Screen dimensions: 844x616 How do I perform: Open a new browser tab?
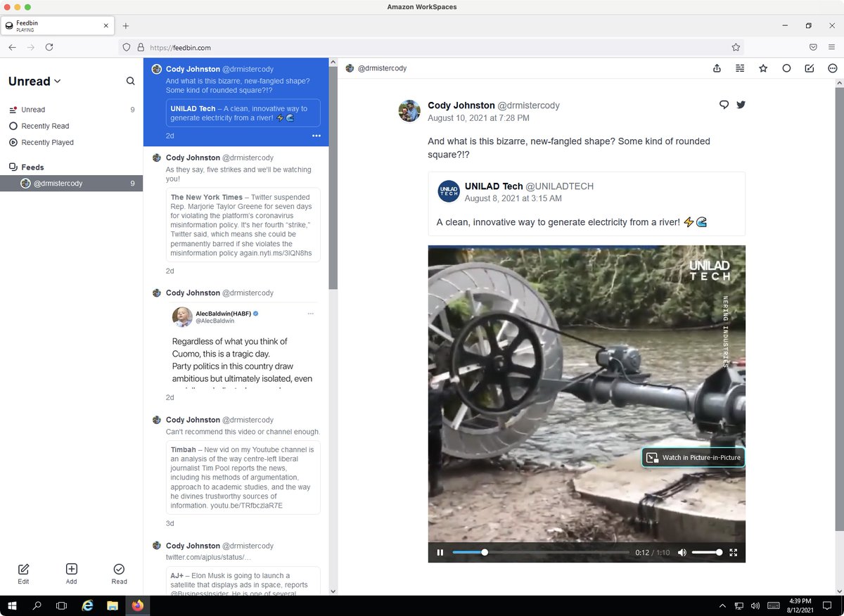[x=126, y=25]
